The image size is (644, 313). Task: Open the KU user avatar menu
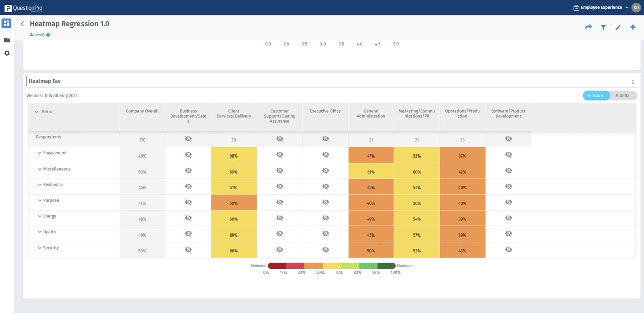636,7
